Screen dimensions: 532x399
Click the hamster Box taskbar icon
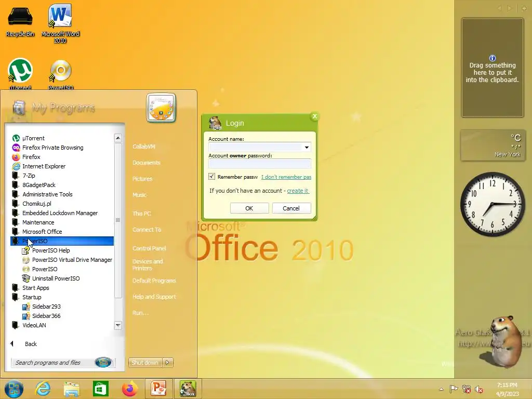188,389
